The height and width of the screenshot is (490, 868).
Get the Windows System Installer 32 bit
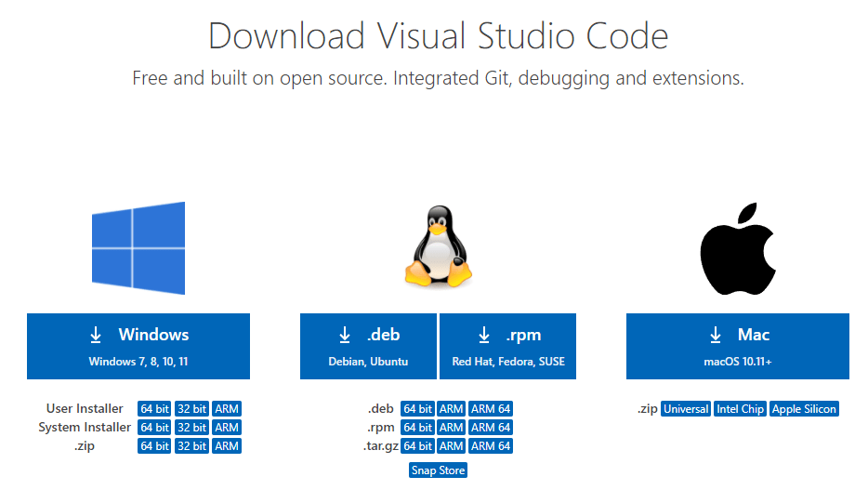[x=192, y=428]
